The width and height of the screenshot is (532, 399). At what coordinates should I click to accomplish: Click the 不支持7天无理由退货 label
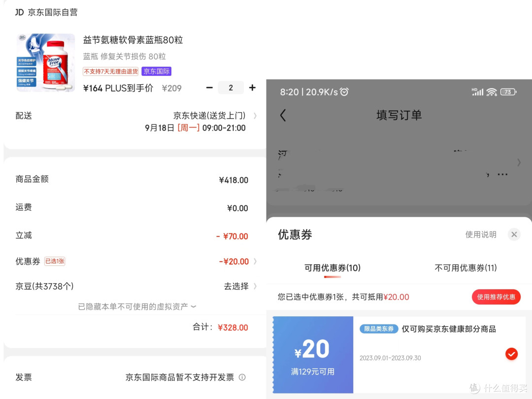[111, 71]
